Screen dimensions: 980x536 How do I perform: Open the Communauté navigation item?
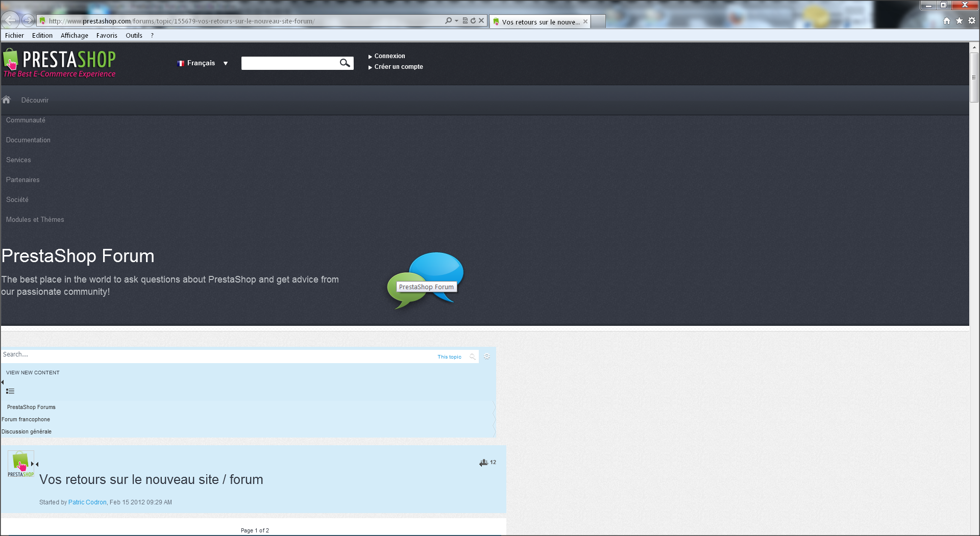(26, 120)
